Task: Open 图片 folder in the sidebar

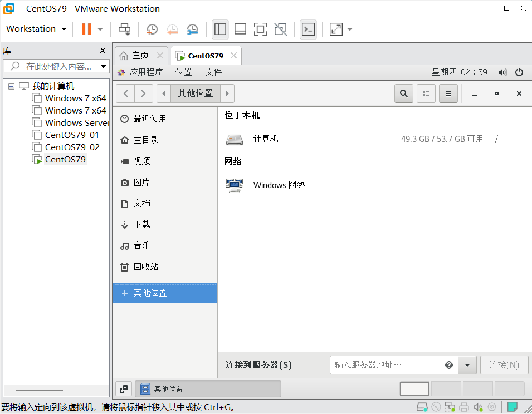Action: (x=165, y=182)
